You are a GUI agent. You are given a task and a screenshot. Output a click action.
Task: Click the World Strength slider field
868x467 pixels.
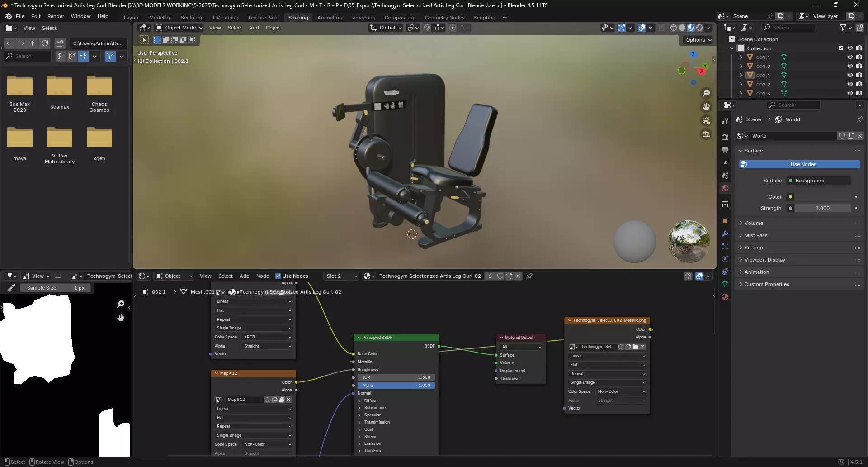(822, 208)
